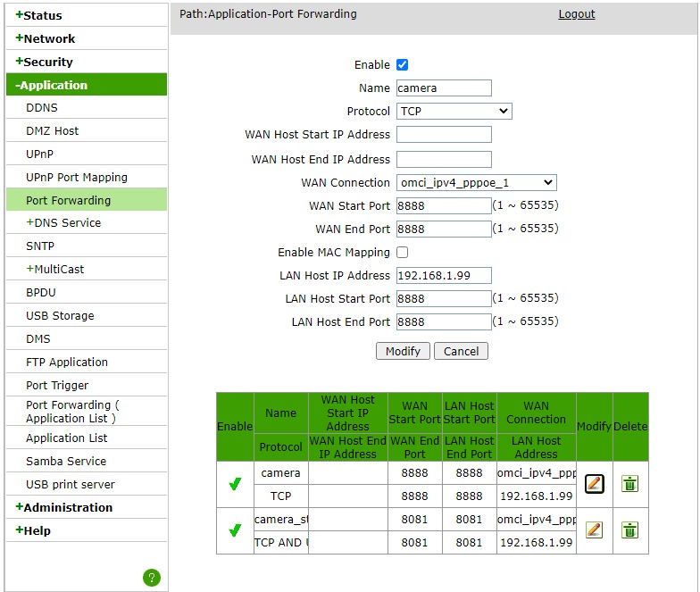Screen dimensions: 700x592
Task: Collapse the Application menu section
Action: click(87, 85)
